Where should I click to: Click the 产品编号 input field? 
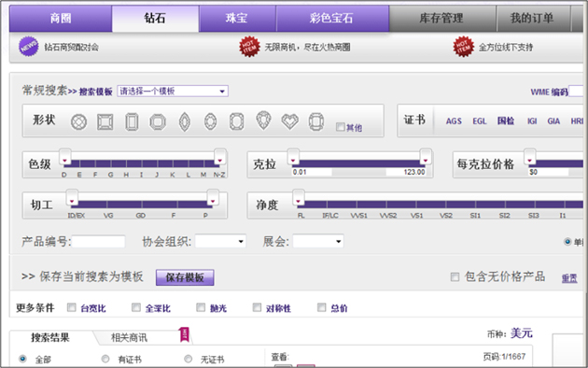click(x=99, y=242)
